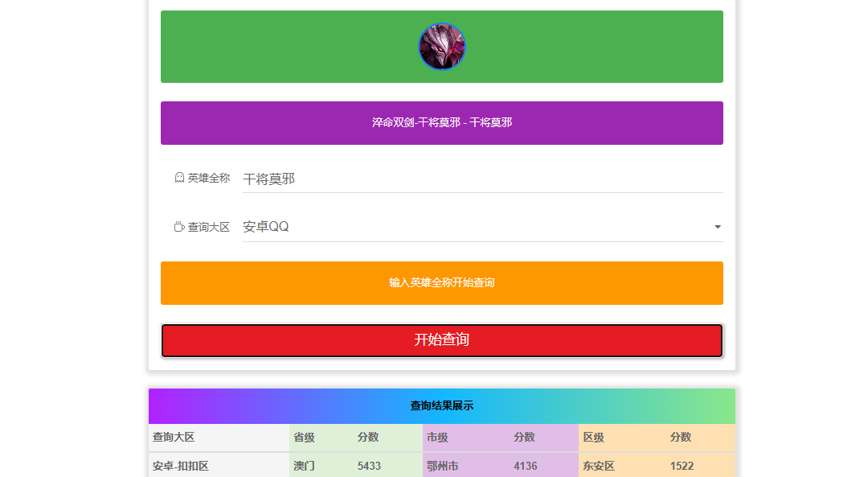Click the hero avatar portrait image
The image size is (868, 477).
coord(441,47)
